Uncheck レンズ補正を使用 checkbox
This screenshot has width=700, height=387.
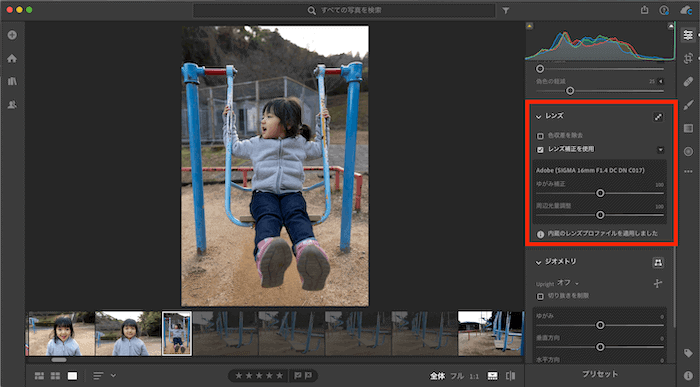[540, 150]
